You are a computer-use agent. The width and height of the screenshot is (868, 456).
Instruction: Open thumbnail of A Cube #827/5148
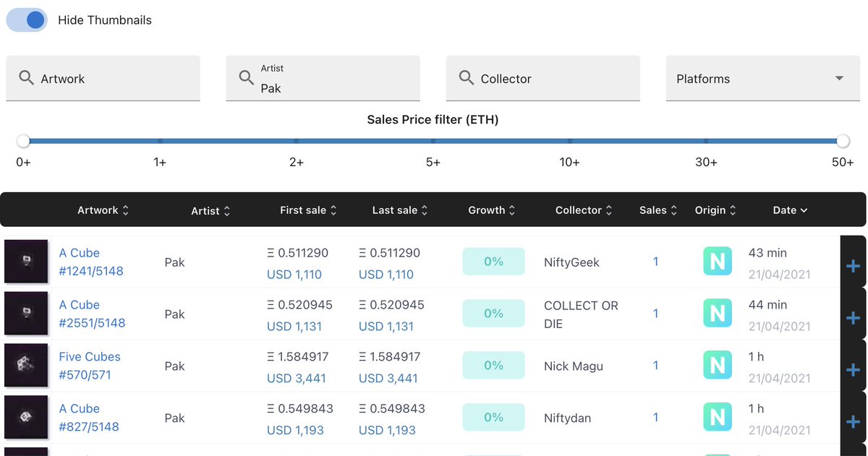tap(26, 418)
